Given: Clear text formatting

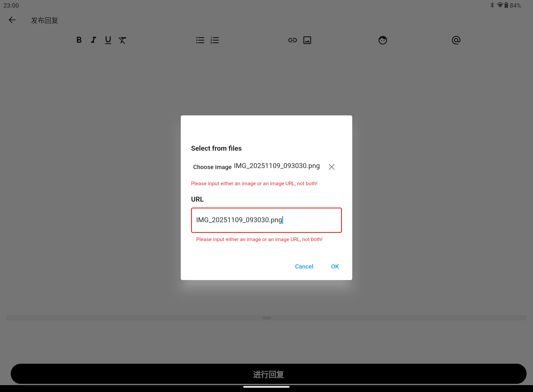Looking at the screenshot, I should [122, 40].
